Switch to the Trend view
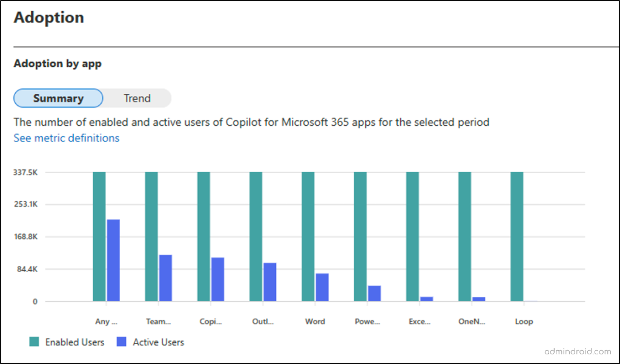This screenshot has width=620, height=364. [x=137, y=98]
